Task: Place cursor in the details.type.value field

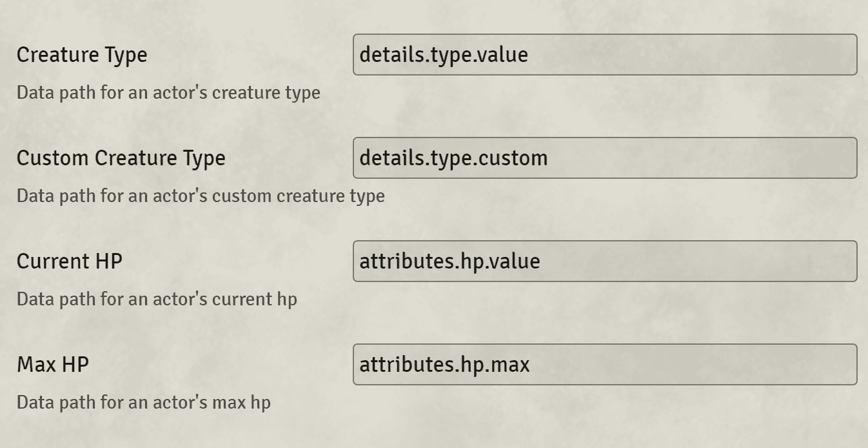Action: coord(604,54)
